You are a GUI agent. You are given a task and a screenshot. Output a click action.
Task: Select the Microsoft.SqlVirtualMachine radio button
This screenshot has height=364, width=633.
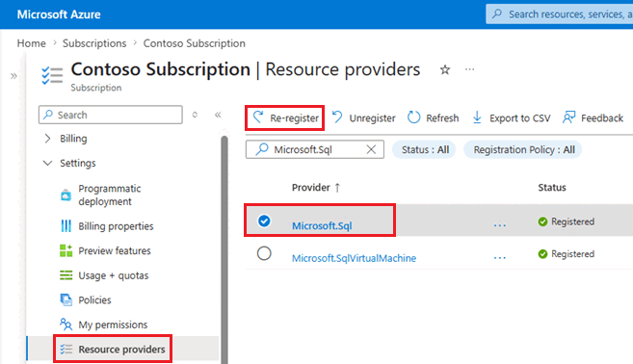pyautogui.click(x=264, y=253)
